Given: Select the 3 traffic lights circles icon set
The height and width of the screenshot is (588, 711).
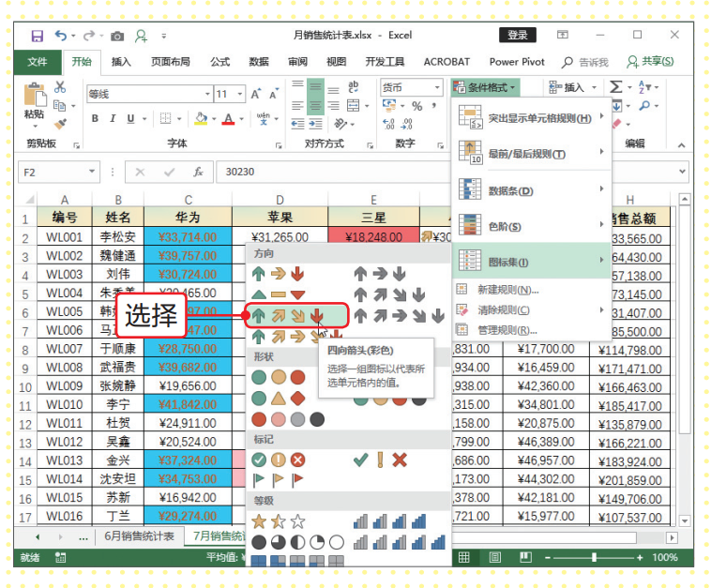Looking at the screenshot, I should [x=278, y=377].
